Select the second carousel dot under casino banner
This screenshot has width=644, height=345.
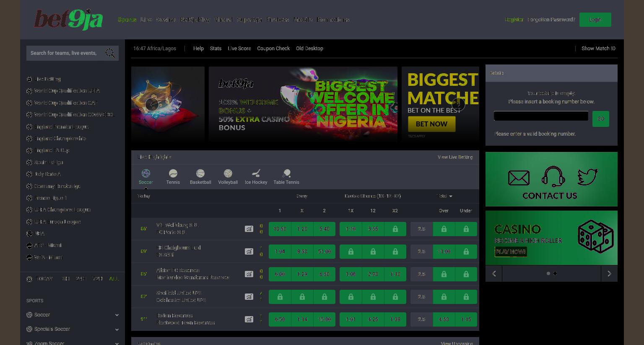(555, 273)
